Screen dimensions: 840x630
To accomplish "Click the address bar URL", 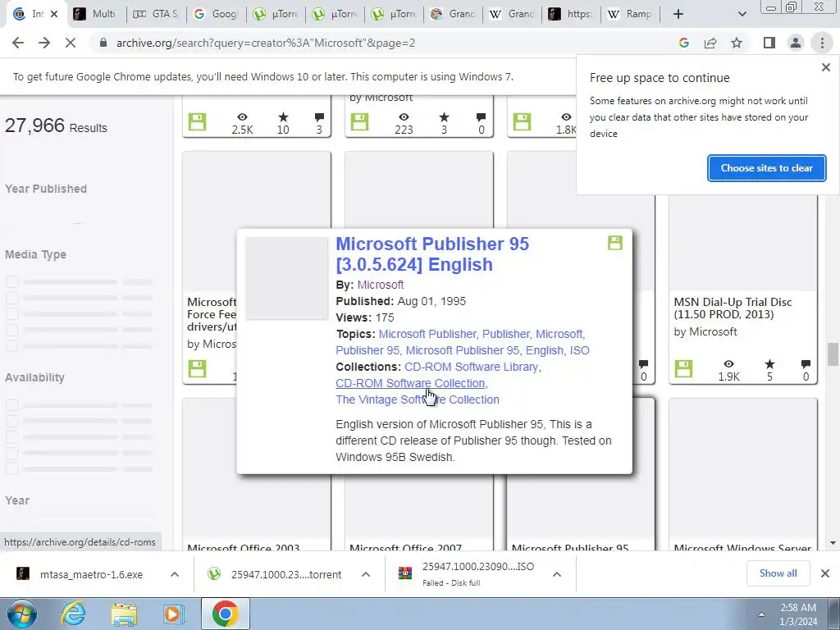I will 266,43.
